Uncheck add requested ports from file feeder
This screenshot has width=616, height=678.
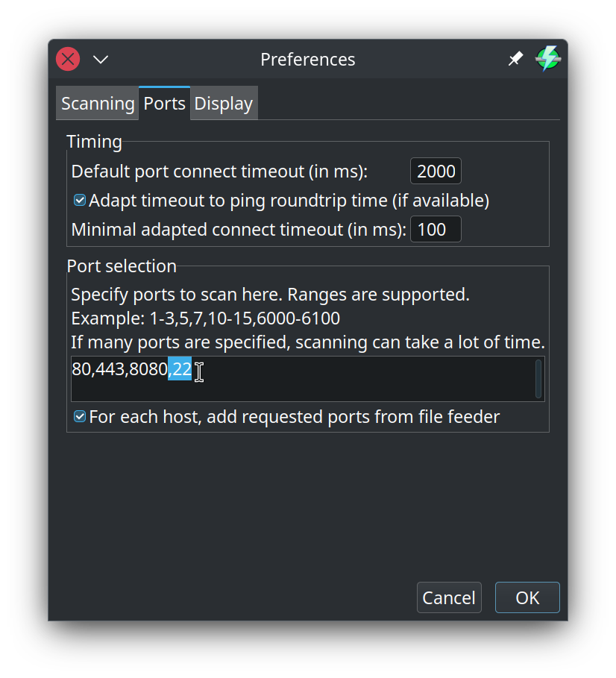[80, 417]
